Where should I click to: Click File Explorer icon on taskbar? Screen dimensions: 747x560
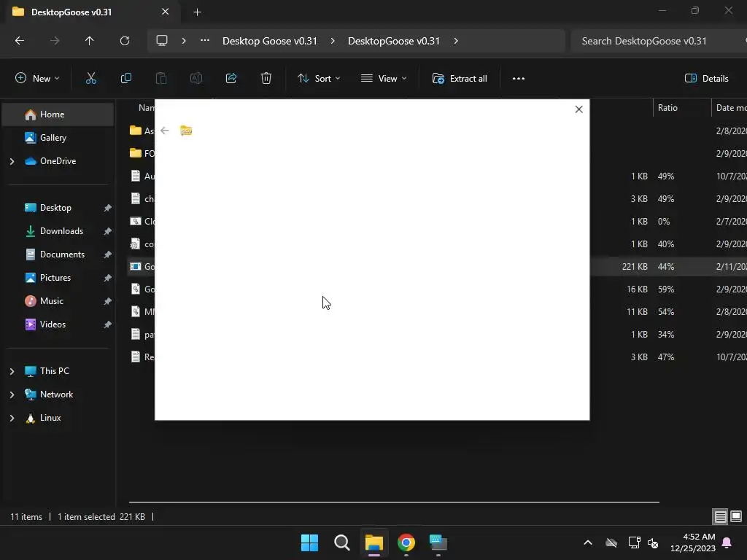(x=374, y=542)
